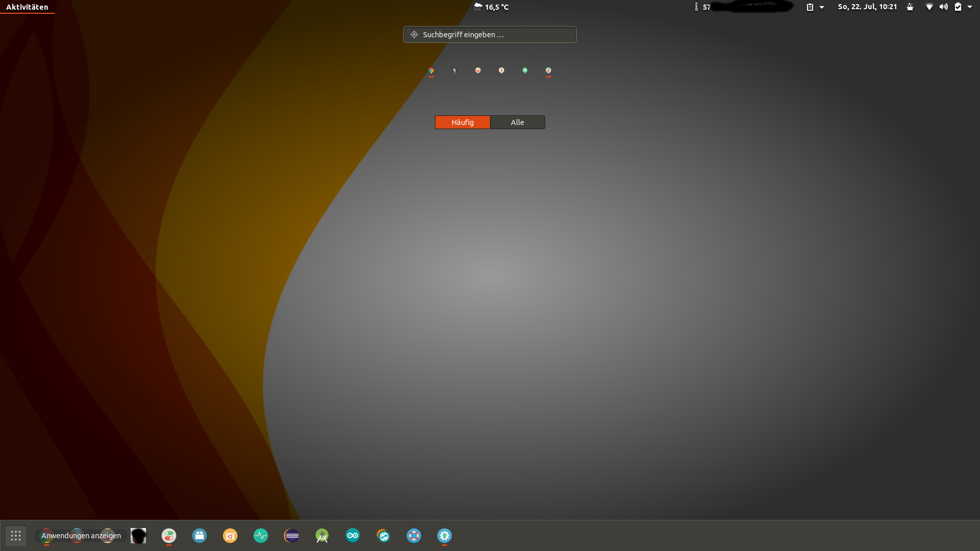Select the running Chrome app in the app grid

click(431, 70)
